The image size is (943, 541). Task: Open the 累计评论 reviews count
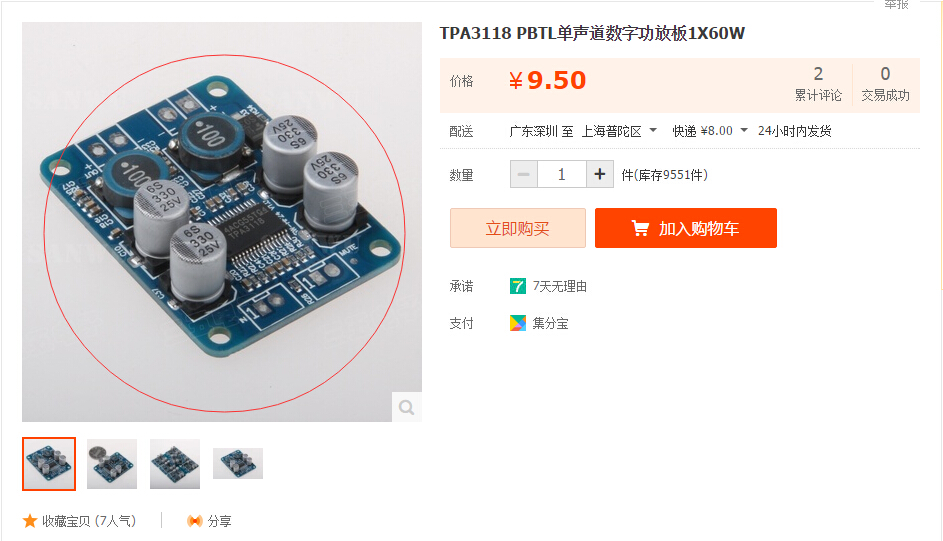(x=818, y=84)
